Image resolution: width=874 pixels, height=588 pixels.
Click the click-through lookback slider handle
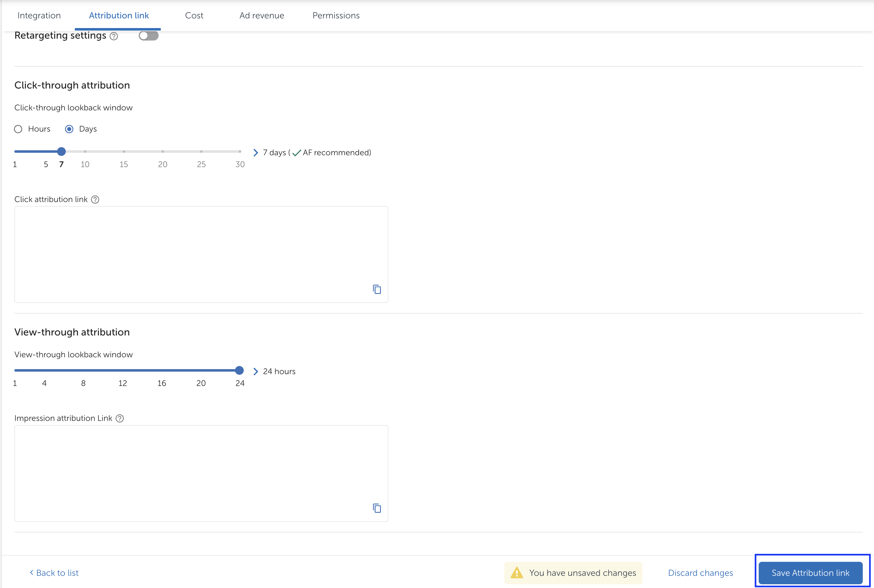pos(61,152)
